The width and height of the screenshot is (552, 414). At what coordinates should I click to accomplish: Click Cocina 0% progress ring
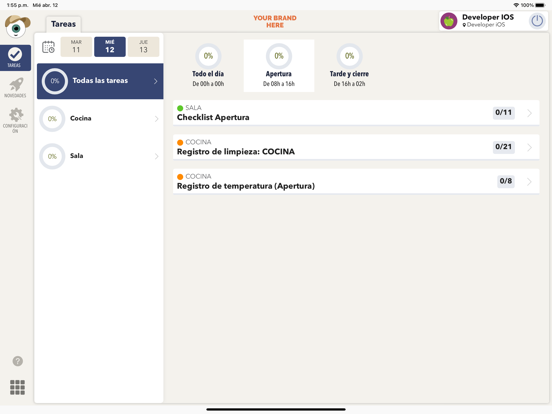tap(52, 119)
